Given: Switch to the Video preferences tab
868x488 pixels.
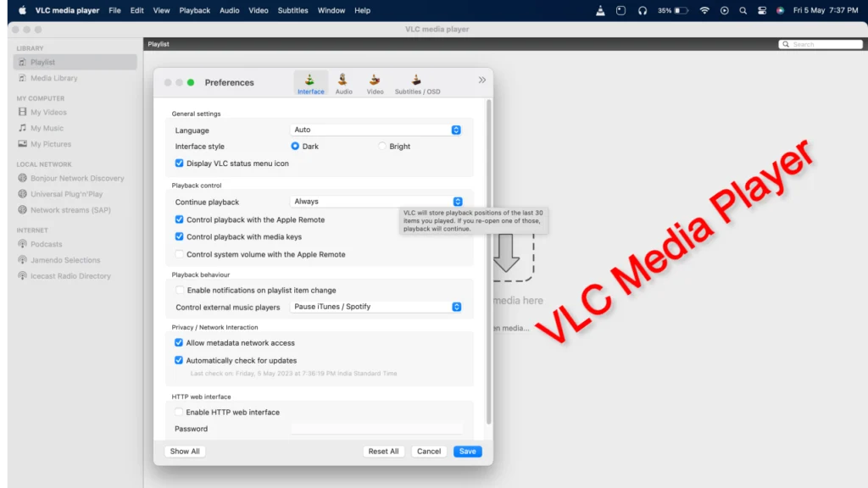Looking at the screenshot, I should tap(375, 84).
